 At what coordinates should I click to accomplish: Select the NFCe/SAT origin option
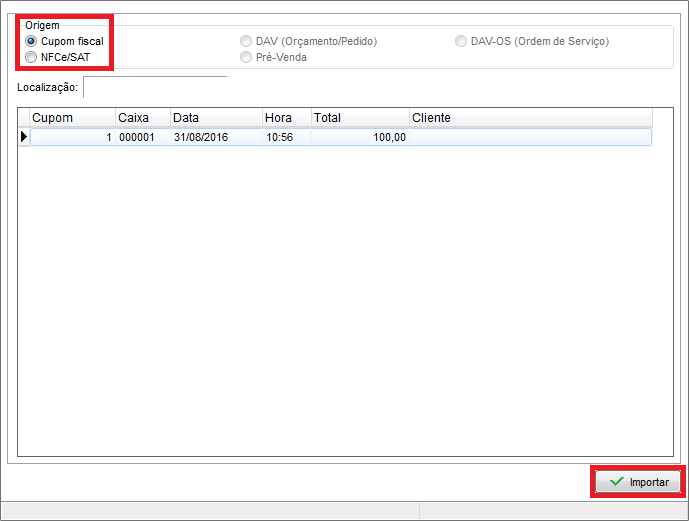32,57
